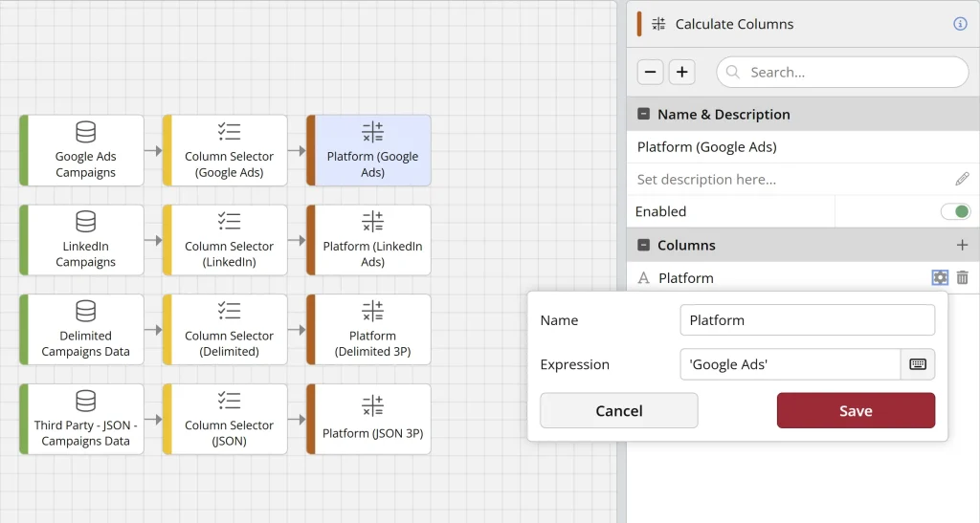Select Platform (JSON 3P) calculate node

point(368,420)
